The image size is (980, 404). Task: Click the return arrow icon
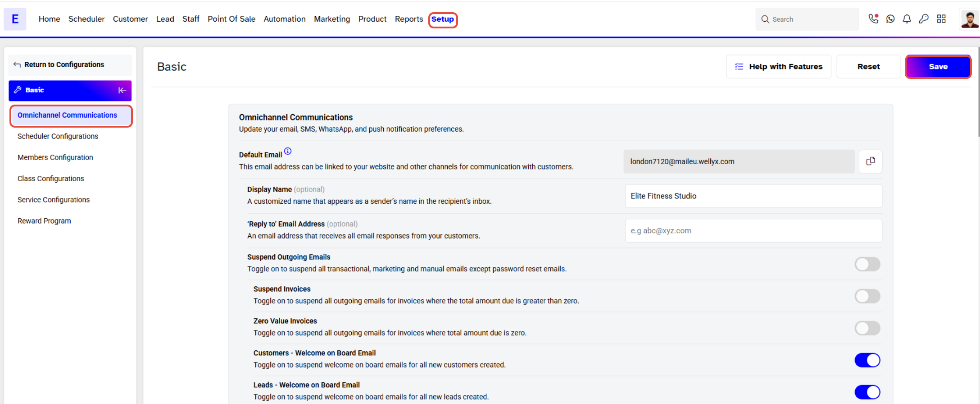click(x=17, y=64)
